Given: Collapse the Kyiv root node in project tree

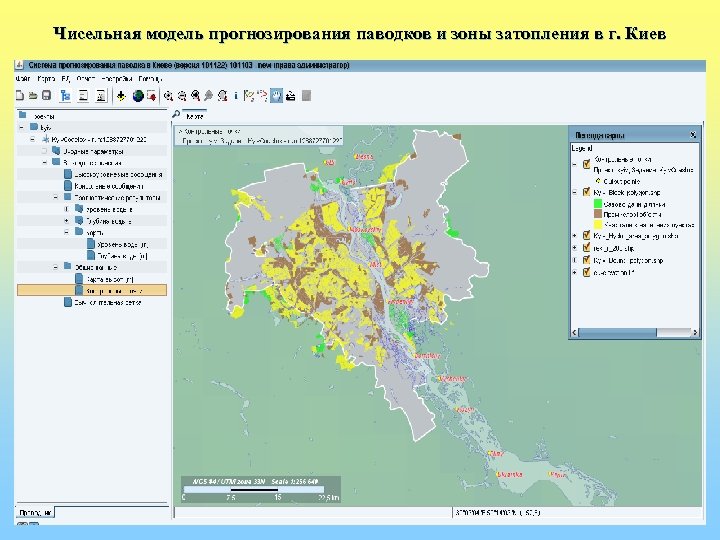Looking at the screenshot, I should (x=21, y=127).
